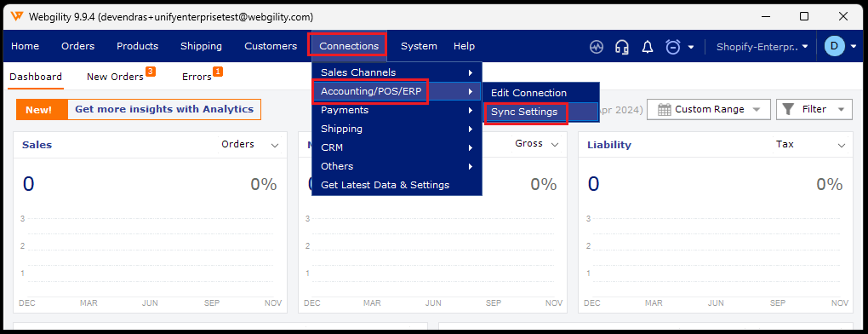
Task: Click the Webgility logo in title bar
Action: point(17,17)
